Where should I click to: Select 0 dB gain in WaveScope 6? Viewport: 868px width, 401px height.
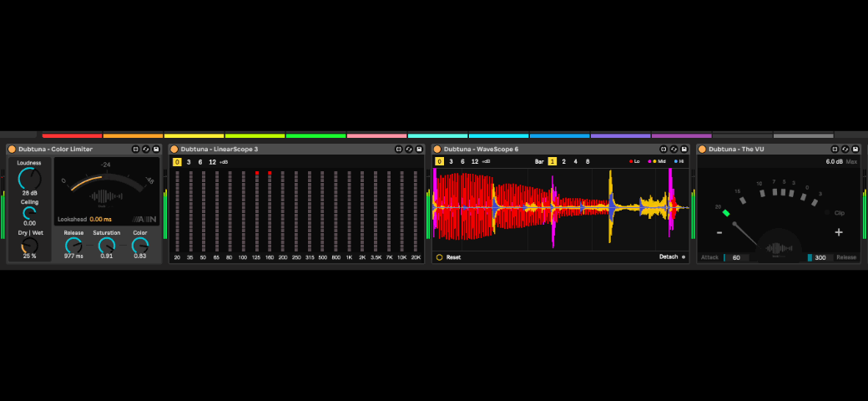coord(440,162)
